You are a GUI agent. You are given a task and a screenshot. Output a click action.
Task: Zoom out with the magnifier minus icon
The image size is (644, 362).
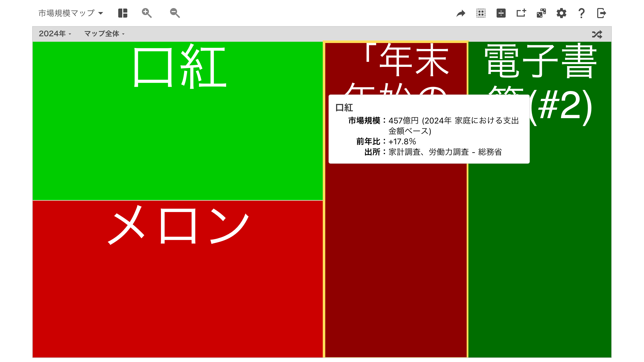[x=175, y=13]
